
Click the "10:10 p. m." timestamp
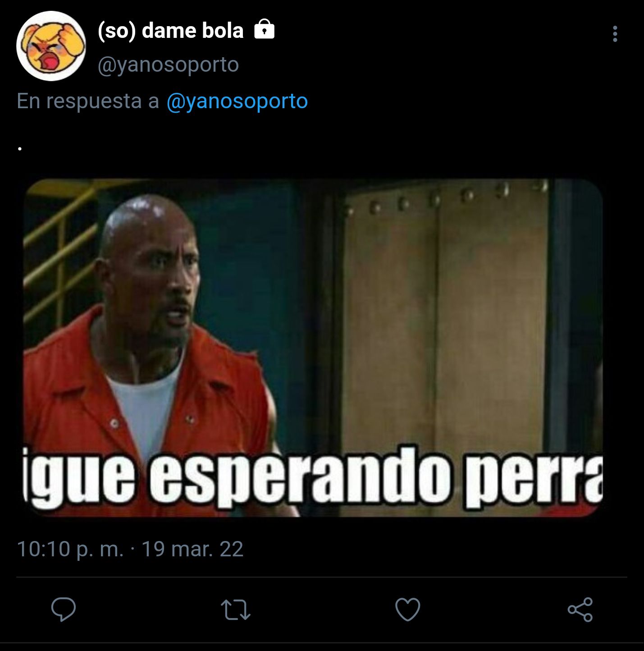(70, 549)
